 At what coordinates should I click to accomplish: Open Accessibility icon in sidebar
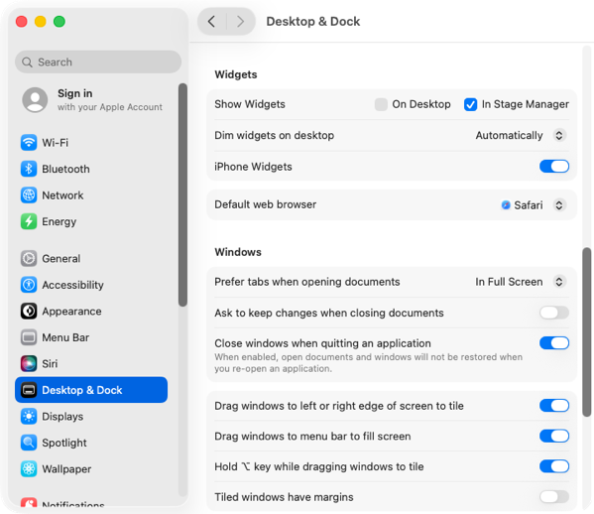point(29,285)
